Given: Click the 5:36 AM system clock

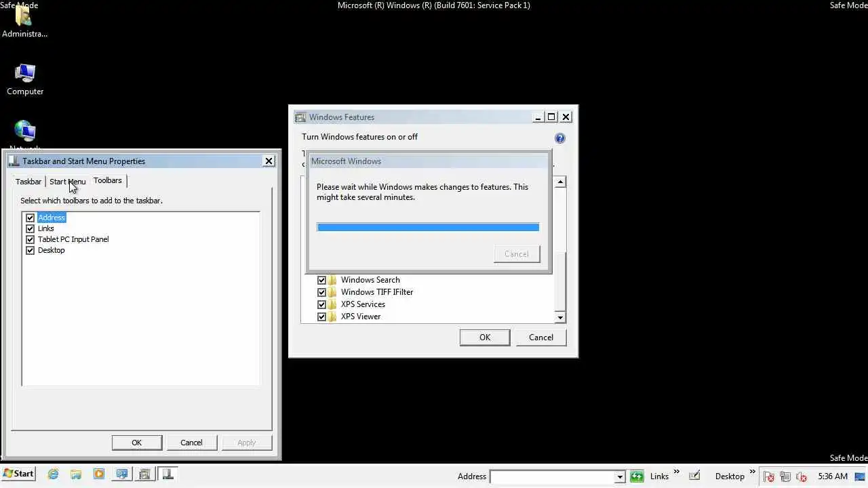Looking at the screenshot, I should pyautogui.click(x=833, y=476).
